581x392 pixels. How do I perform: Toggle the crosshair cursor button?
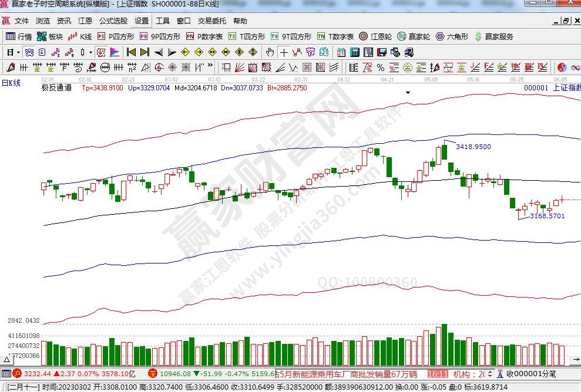point(284,52)
